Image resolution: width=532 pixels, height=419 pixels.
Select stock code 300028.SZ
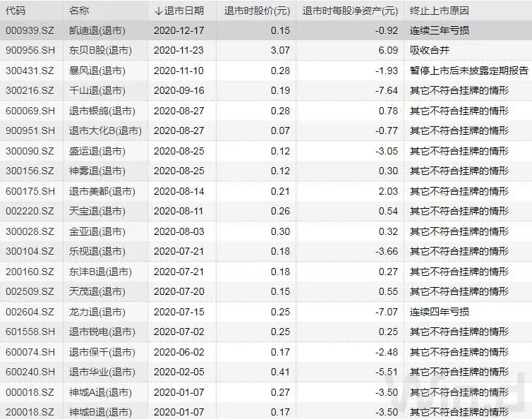(30, 231)
